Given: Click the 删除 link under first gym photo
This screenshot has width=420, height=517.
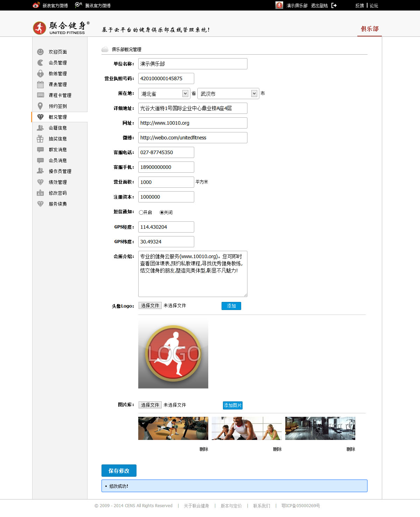Looking at the screenshot, I should point(204,449).
